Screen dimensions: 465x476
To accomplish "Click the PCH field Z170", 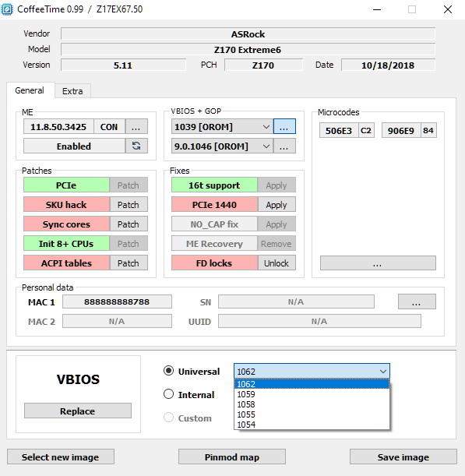I will coord(263,65).
